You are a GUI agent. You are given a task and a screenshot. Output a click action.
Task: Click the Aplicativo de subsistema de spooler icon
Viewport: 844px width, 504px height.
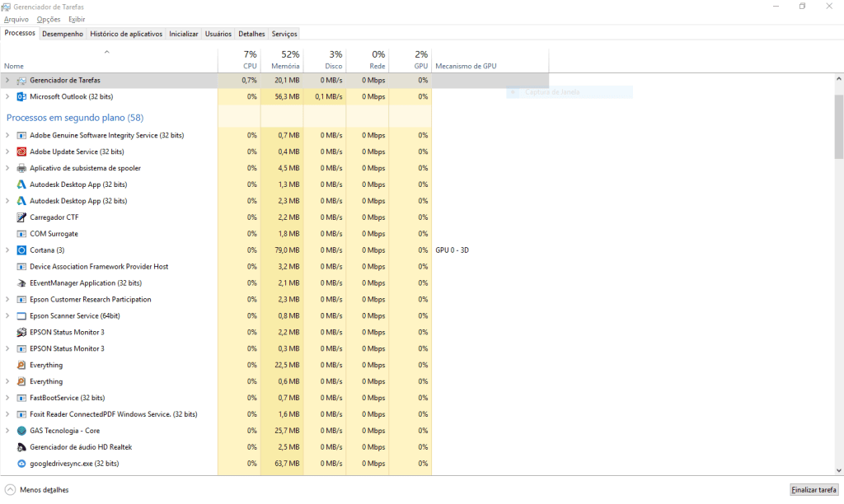click(x=21, y=168)
